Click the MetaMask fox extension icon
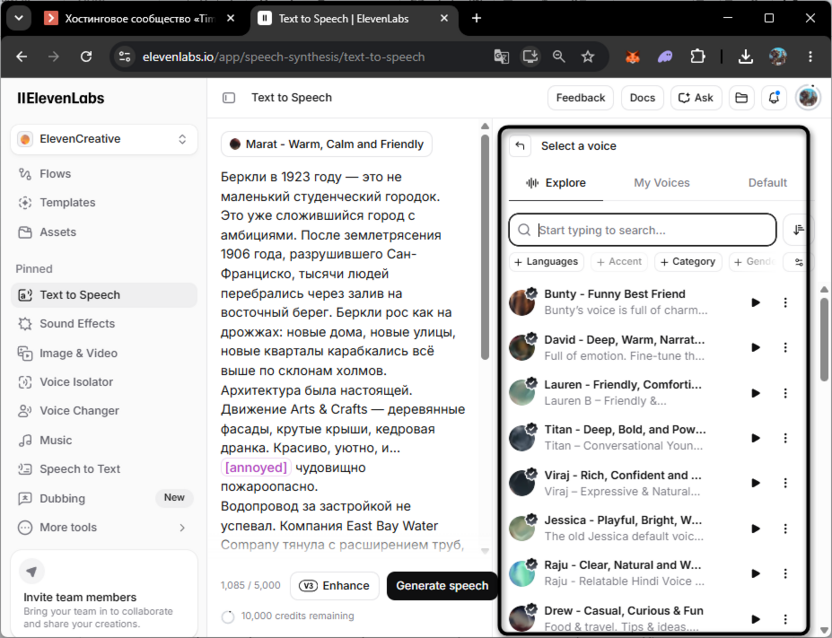Viewport: 832px width, 638px height. point(632,56)
